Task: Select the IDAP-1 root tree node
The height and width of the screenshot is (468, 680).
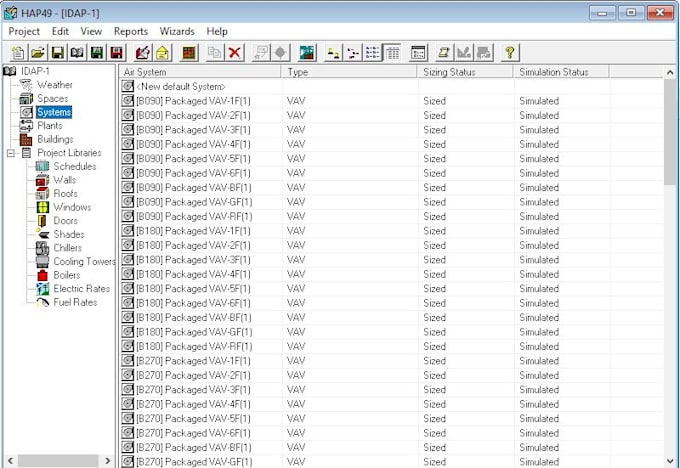Action: [x=35, y=71]
